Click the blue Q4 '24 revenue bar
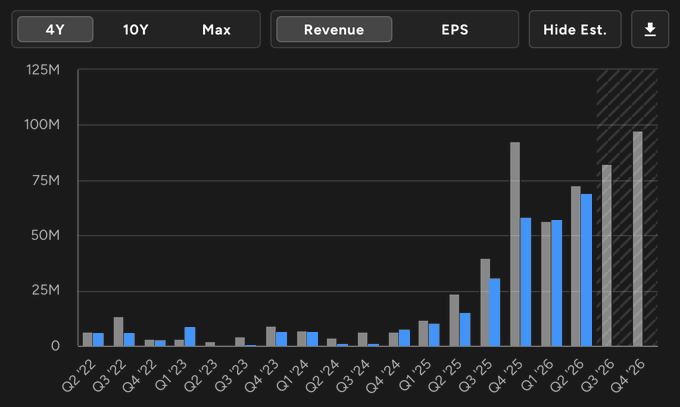The image size is (680, 407). click(x=404, y=338)
